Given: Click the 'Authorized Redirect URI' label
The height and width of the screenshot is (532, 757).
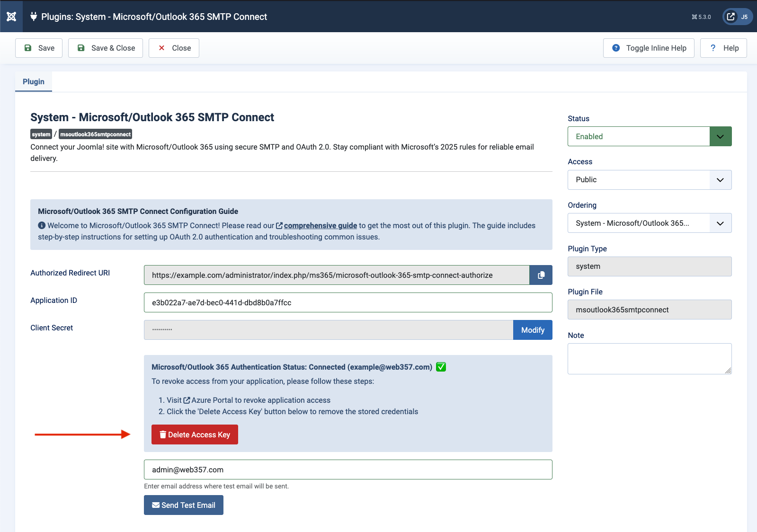Looking at the screenshot, I should (x=70, y=273).
